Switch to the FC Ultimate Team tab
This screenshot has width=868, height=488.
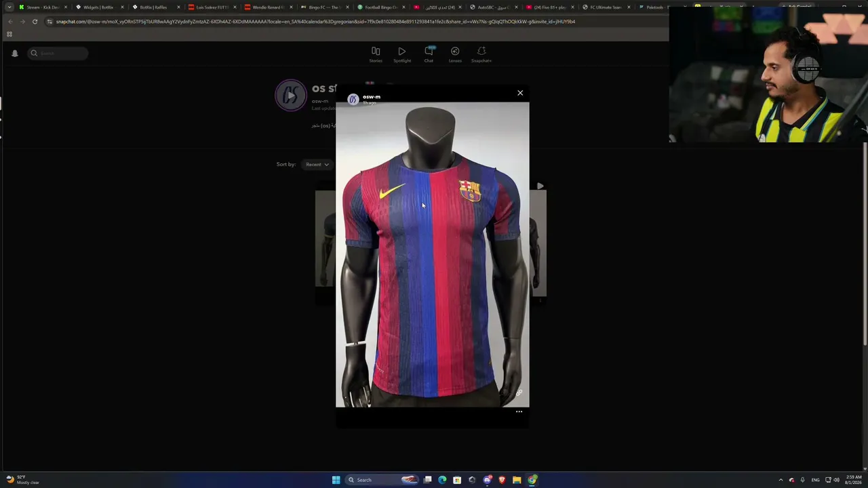pyautogui.click(x=606, y=7)
